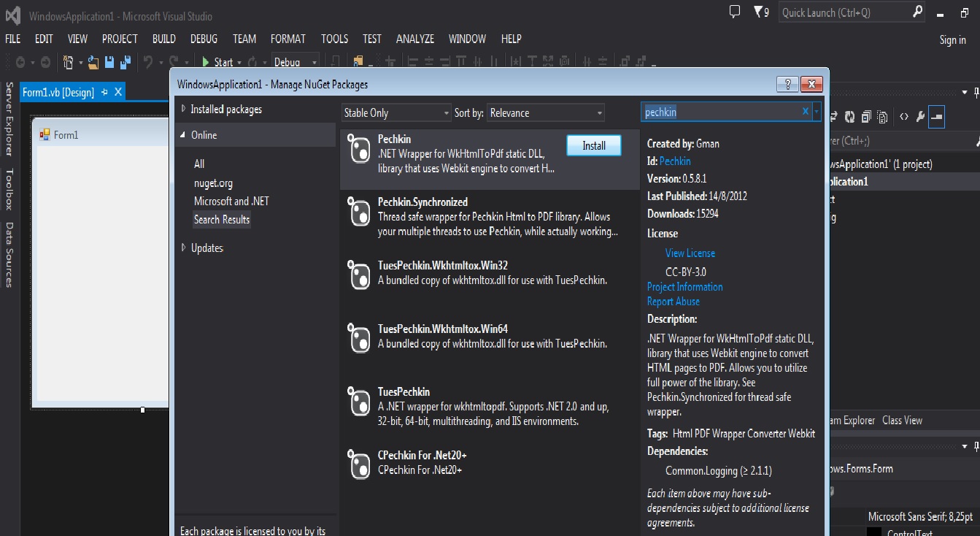Select the All source under Online

point(199,164)
